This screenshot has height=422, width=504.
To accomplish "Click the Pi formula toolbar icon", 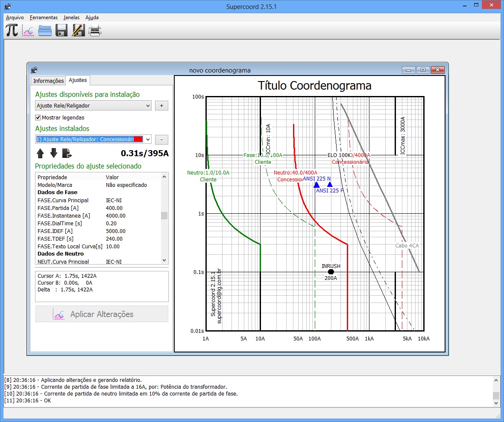I will 12,31.
